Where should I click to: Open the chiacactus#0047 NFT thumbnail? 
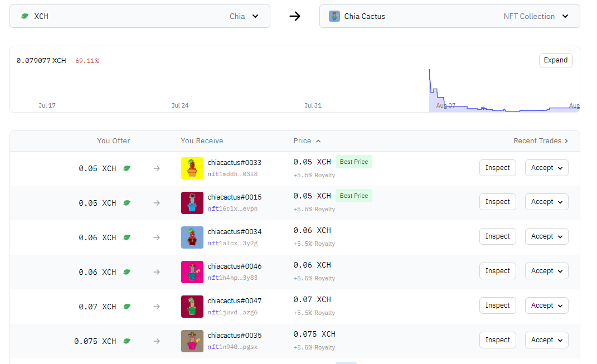point(192,307)
